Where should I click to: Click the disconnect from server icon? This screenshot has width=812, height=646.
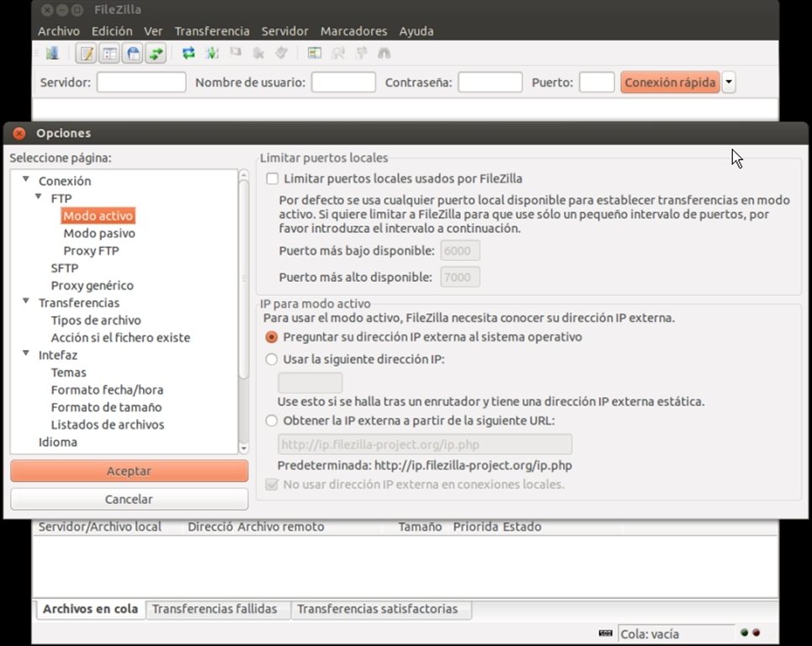258,53
